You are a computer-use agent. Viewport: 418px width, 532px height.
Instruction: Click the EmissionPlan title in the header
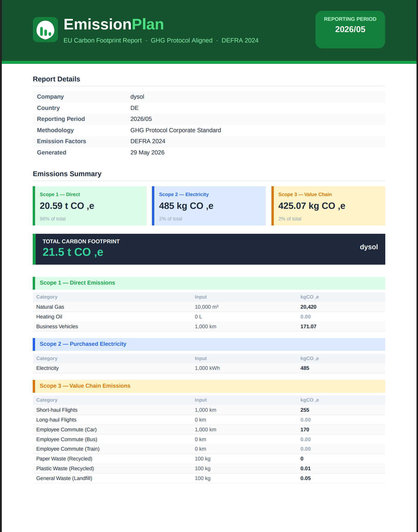(114, 24)
